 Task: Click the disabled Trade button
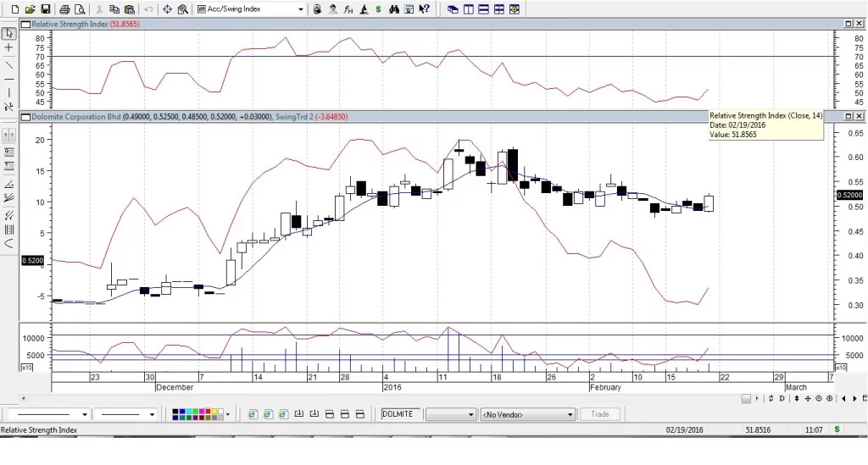(x=599, y=414)
